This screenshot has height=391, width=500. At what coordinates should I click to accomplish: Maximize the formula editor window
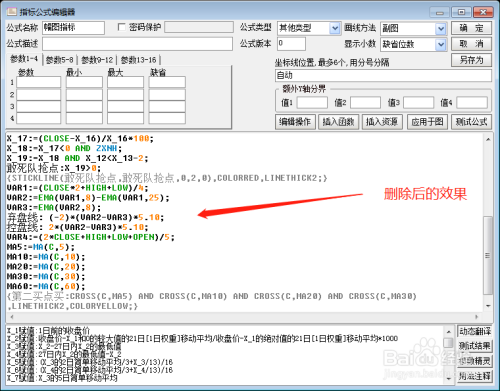(x=461, y=12)
